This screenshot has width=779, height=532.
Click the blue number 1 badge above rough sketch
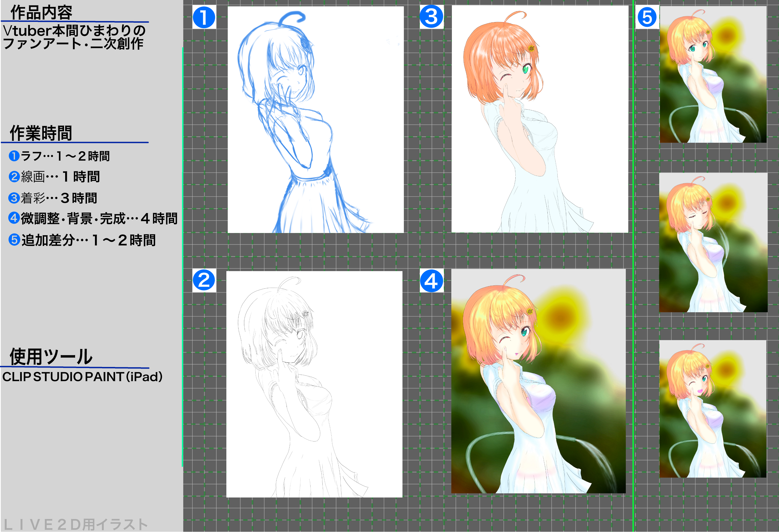[204, 17]
